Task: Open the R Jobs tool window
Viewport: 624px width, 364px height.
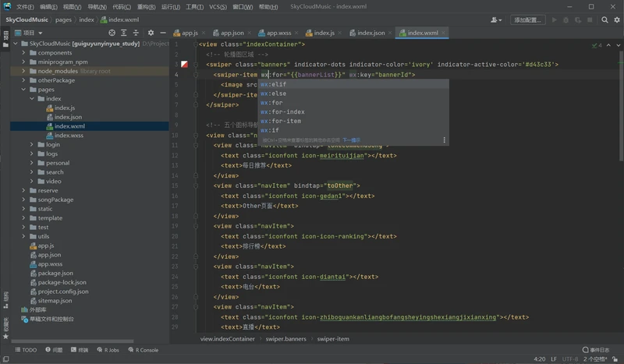Action: point(108,350)
